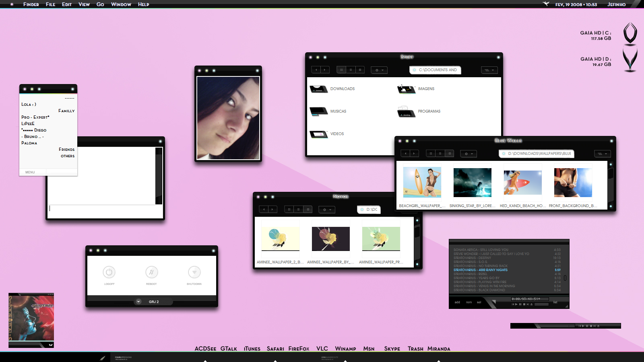
Task: Go forward in the Blue Walls window
Action: coord(414,154)
